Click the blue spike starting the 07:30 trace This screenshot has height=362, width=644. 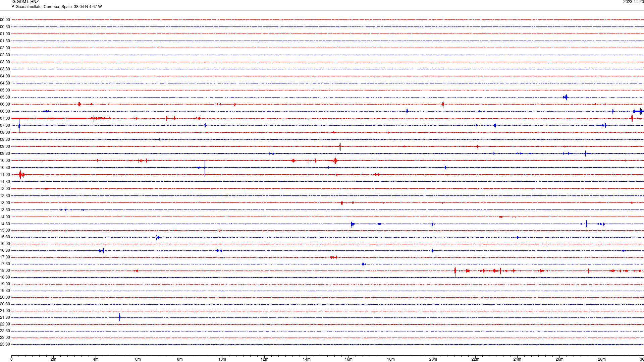click(x=19, y=125)
